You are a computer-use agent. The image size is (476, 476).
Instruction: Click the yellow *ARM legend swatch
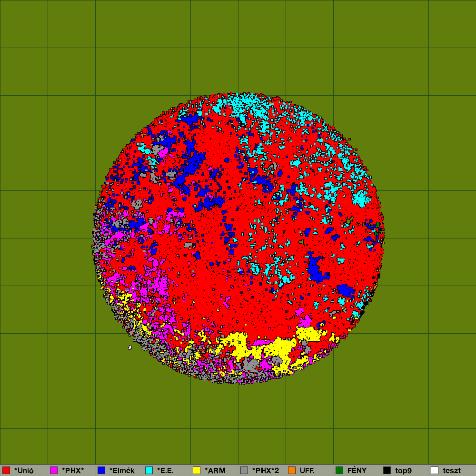click(197, 470)
